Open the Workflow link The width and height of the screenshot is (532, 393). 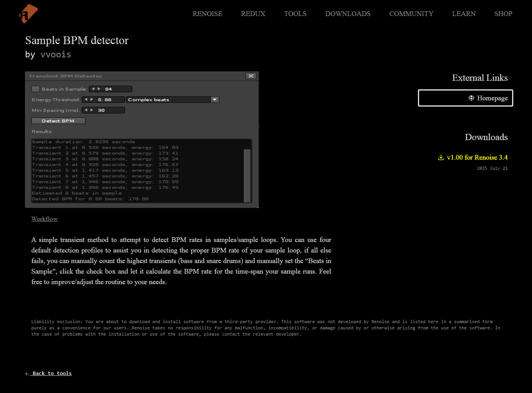(45, 219)
